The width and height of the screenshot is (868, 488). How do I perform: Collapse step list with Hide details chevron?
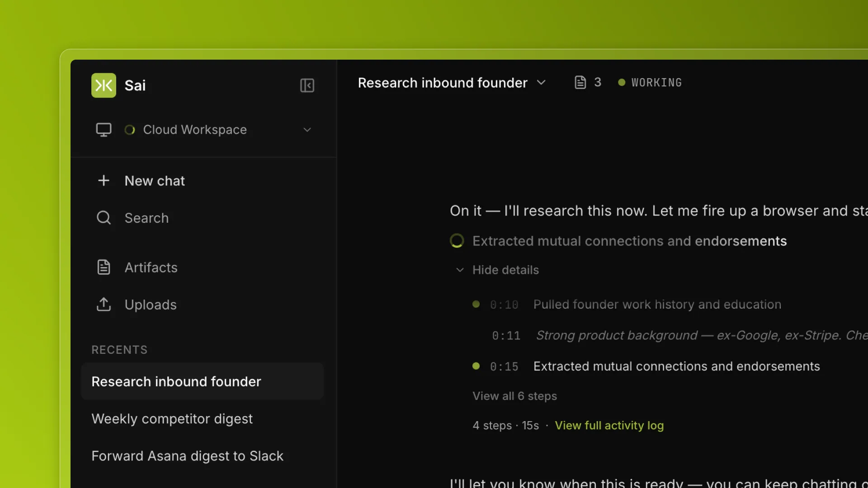click(x=460, y=270)
